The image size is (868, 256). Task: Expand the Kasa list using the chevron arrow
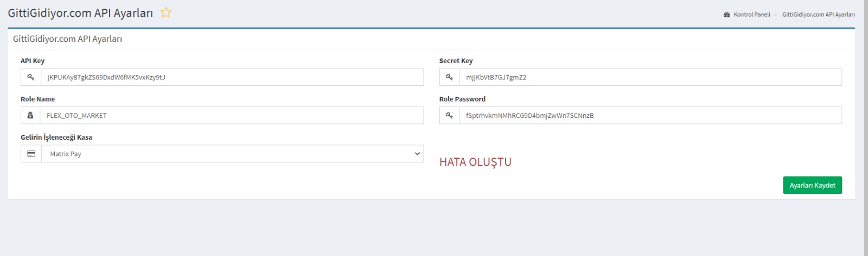point(417,154)
